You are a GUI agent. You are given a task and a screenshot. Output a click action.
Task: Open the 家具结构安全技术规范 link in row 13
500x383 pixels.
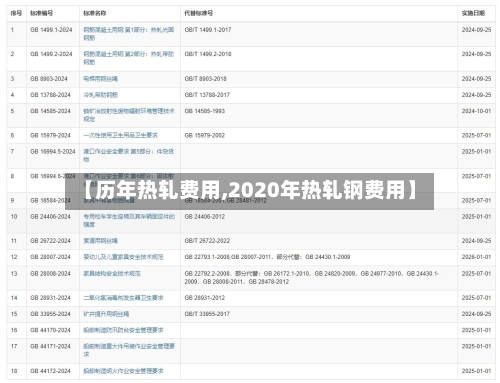[x=112, y=274]
